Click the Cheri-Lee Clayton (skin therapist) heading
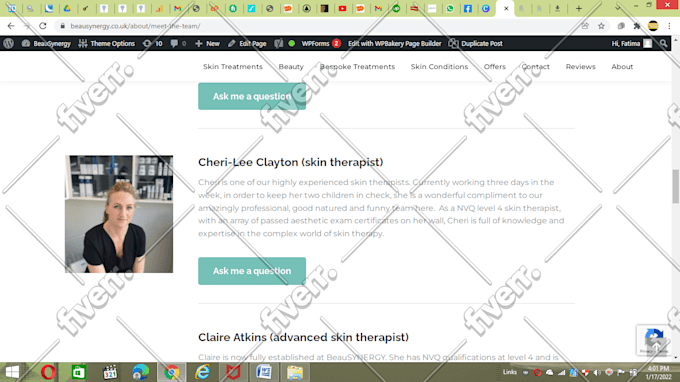Viewport: 680px width, 382px height. point(291,162)
